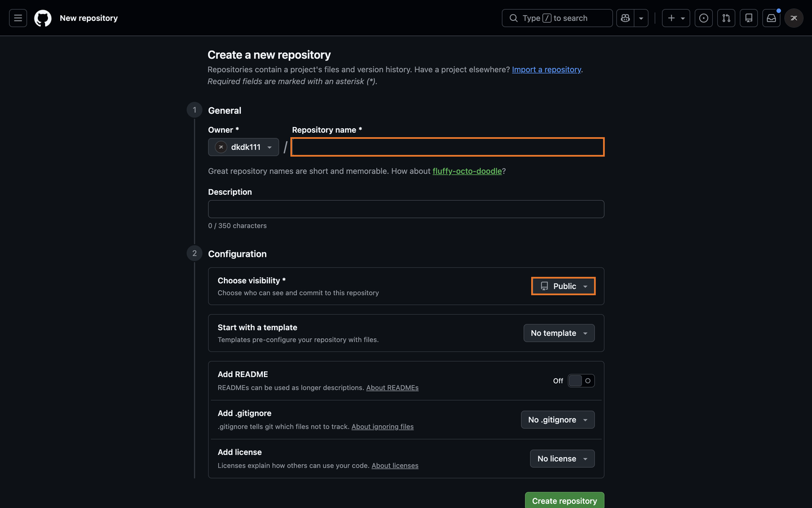Open Repositories icon in header
The height and width of the screenshot is (508, 812).
pyautogui.click(x=749, y=18)
